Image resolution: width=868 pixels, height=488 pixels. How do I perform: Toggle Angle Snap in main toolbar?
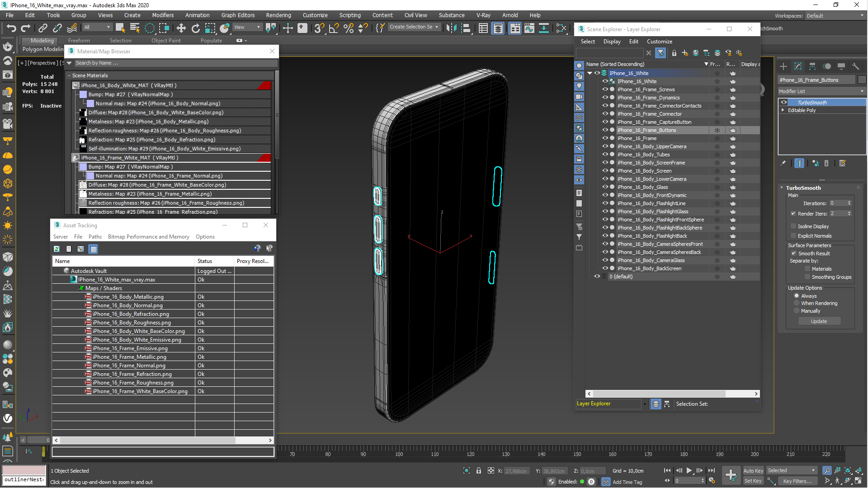pos(334,28)
